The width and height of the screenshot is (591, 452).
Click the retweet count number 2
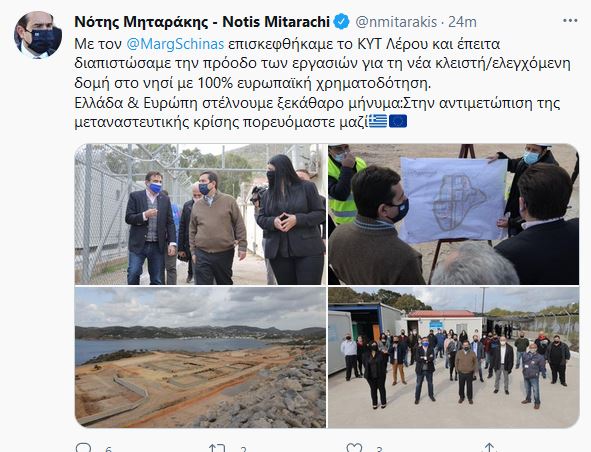click(243, 449)
